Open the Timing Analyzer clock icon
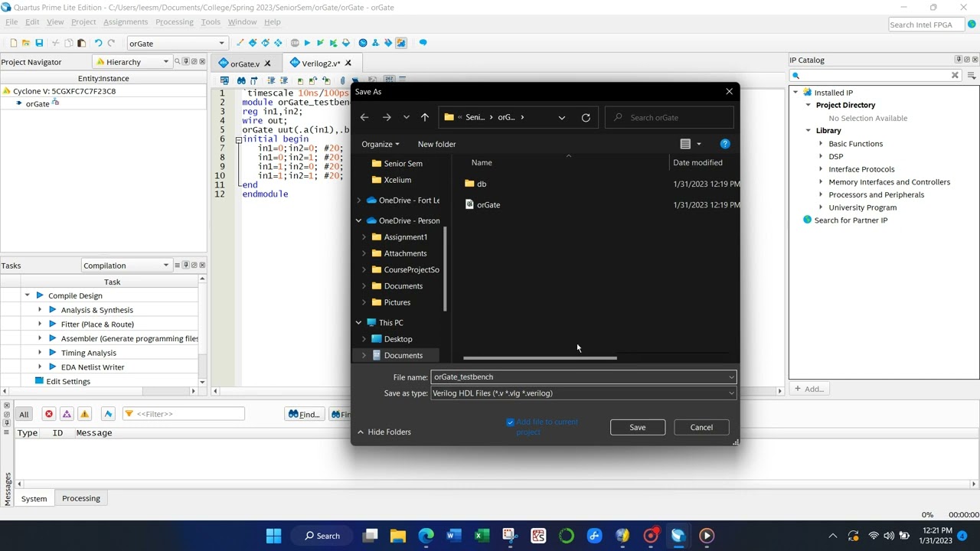980x551 pixels. tap(363, 43)
